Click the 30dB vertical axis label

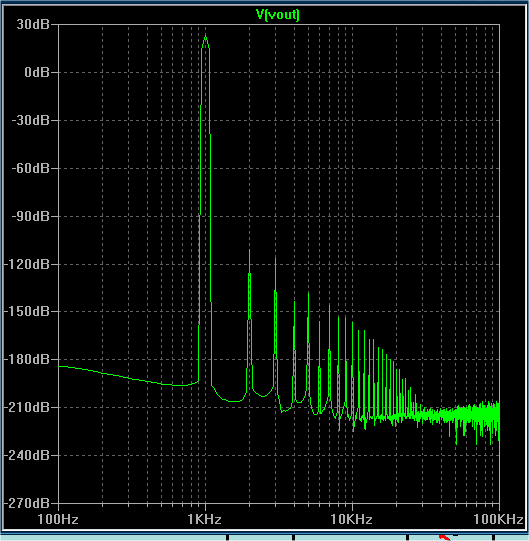tap(33, 24)
